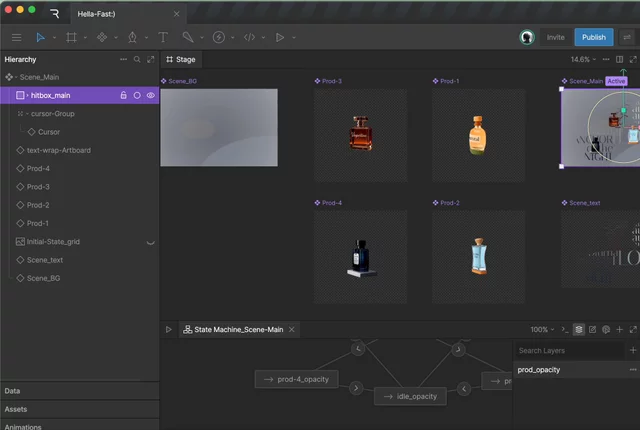Add a new layer plus button
Image resolution: width=640 pixels, height=430 pixels.
coord(633,350)
